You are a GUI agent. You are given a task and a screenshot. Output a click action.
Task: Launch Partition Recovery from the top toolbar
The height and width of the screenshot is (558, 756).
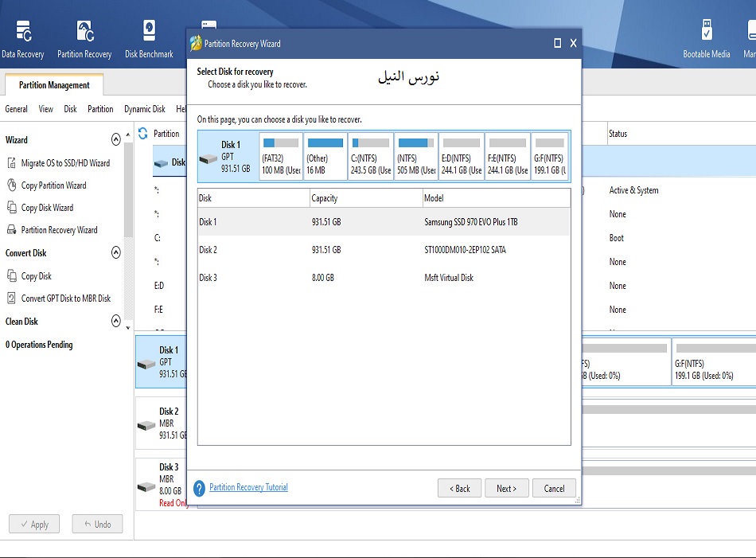pyautogui.click(x=84, y=32)
